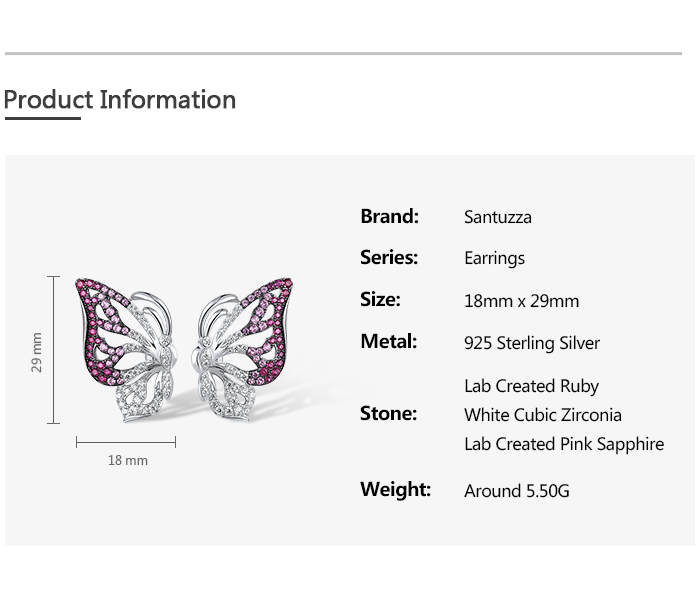Screen dimensions: 700x596
Task: Click the Product Information heading
Action: click(120, 100)
